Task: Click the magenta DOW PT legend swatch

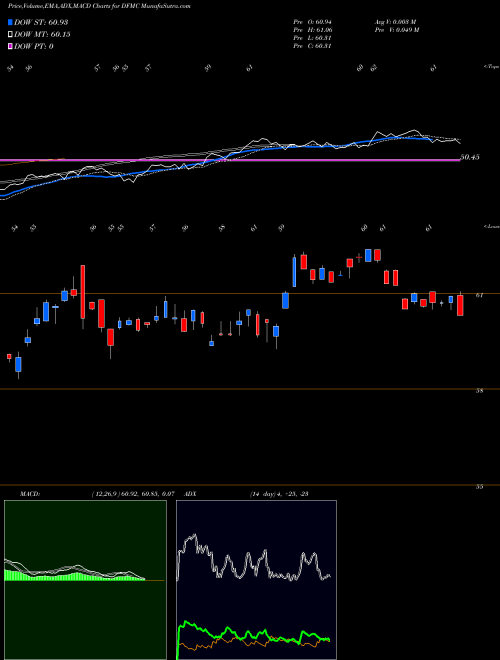Action: (x=10, y=46)
